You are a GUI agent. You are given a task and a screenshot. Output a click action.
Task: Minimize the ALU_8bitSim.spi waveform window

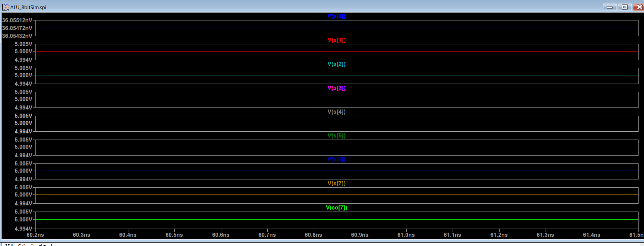coord(610,7)
